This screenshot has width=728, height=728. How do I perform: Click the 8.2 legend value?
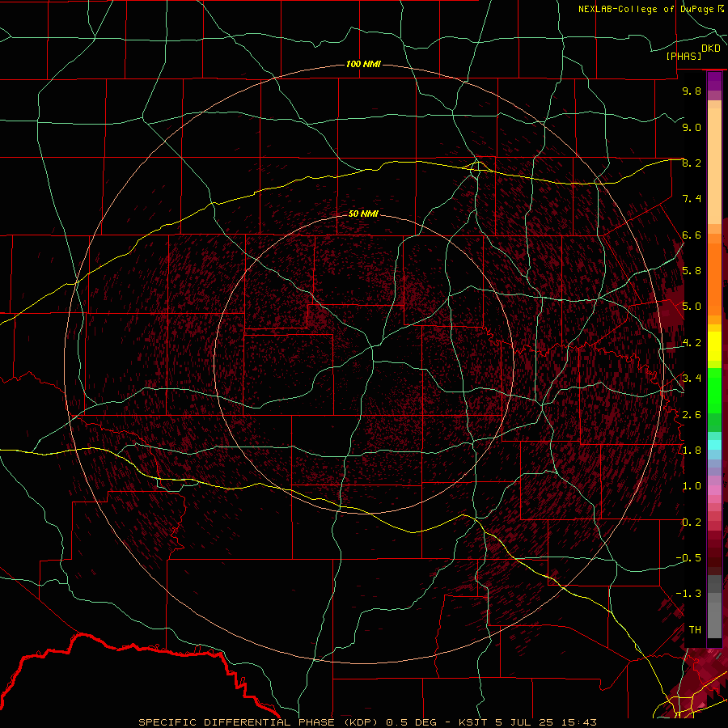692,163
